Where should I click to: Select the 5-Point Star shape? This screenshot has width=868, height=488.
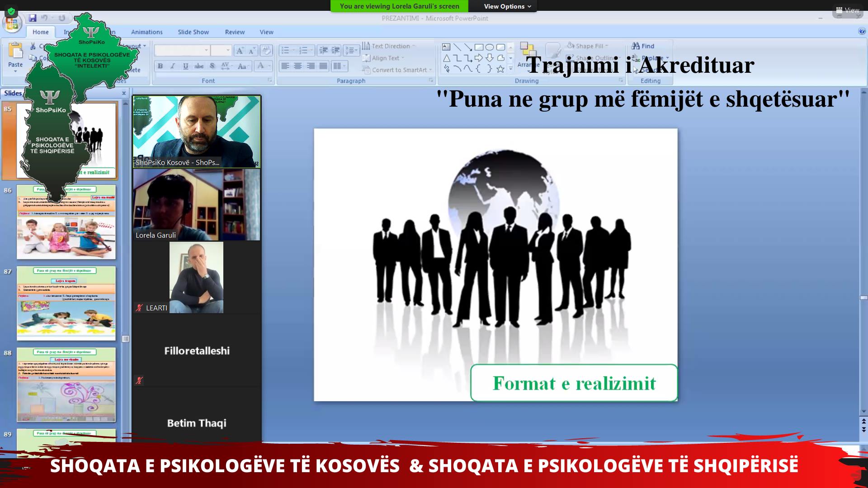click(x=500, y=69)
